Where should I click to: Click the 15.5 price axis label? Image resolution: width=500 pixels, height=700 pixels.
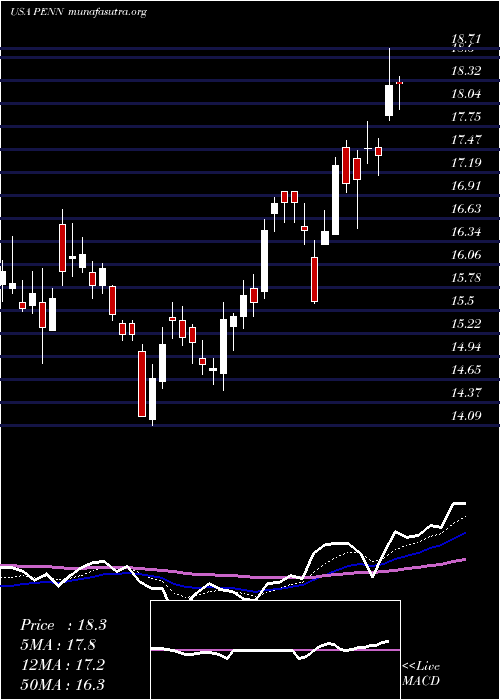point(462,300)
